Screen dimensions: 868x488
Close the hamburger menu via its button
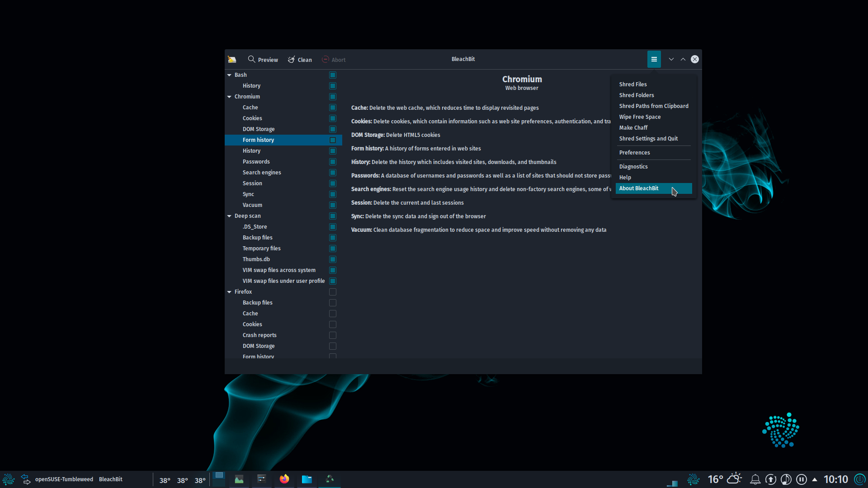(654, 59)
